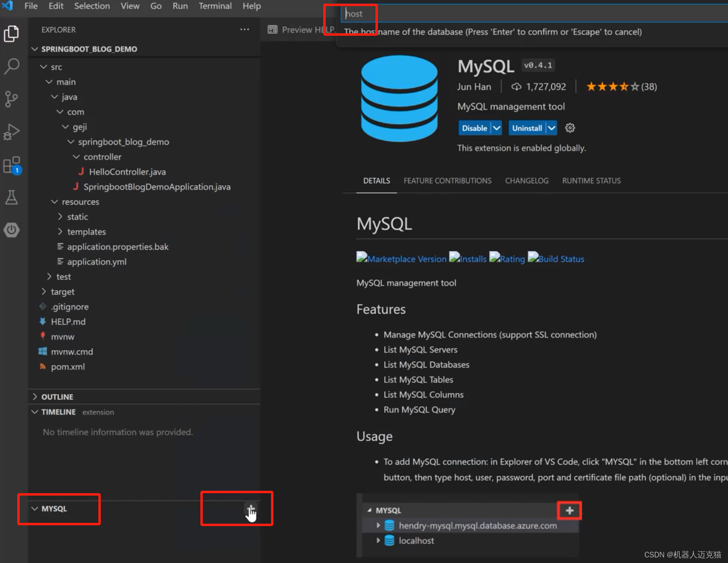Screen dimensions: 728x563
Task: Select the DETAILS tab
Action: (x=376, y=181)
